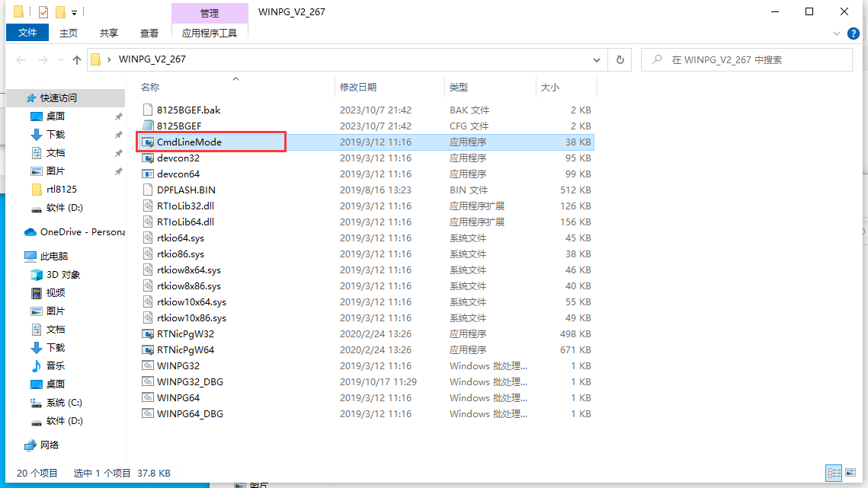Open the Quick Access Toolbar customize dropdown
This screenshot has width=868, height=488.
click(x=74, y=12)
